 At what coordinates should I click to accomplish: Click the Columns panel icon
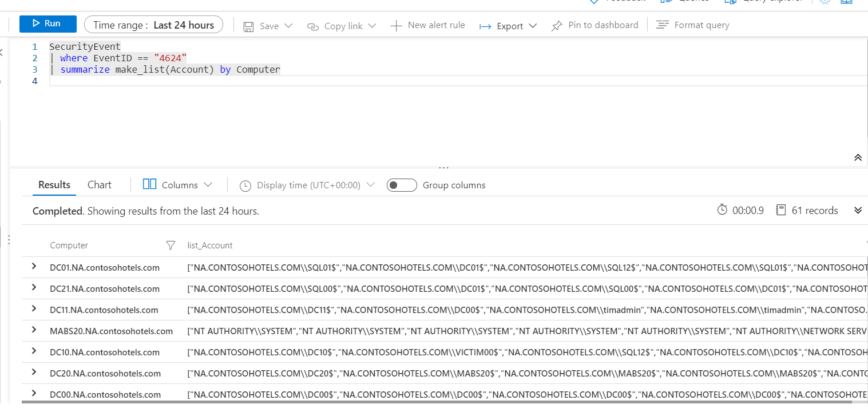pos(149,184)
